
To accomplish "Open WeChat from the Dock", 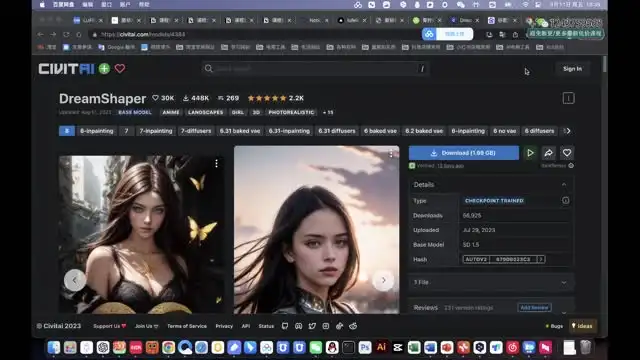I will click(316, 347).
